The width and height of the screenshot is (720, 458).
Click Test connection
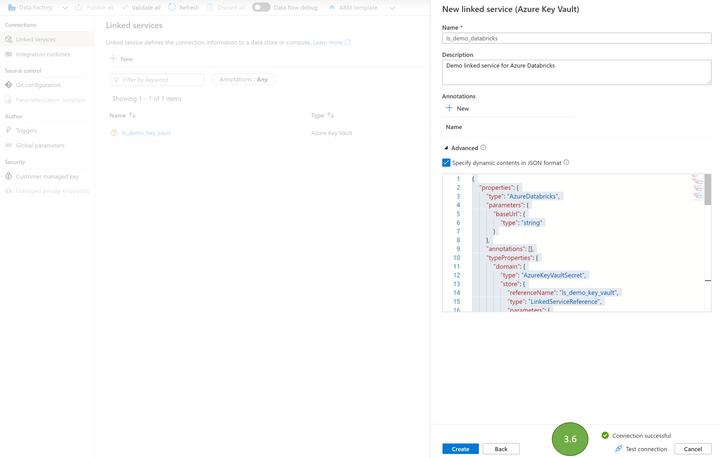tap(646, 449)
